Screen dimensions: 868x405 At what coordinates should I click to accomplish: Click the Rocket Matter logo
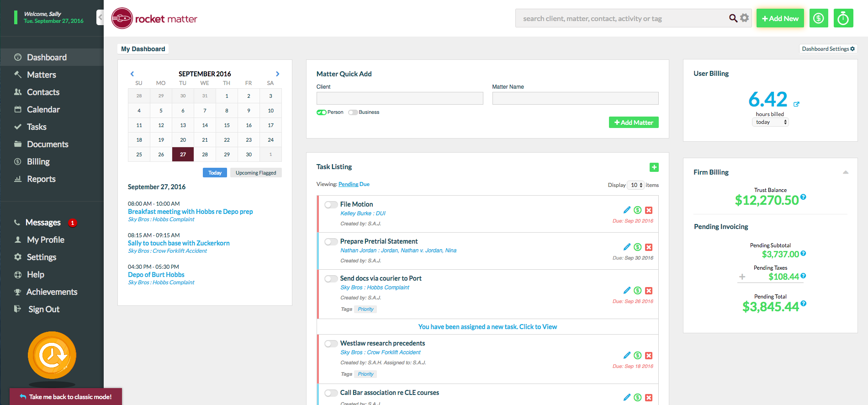click(x=154, y=18)
